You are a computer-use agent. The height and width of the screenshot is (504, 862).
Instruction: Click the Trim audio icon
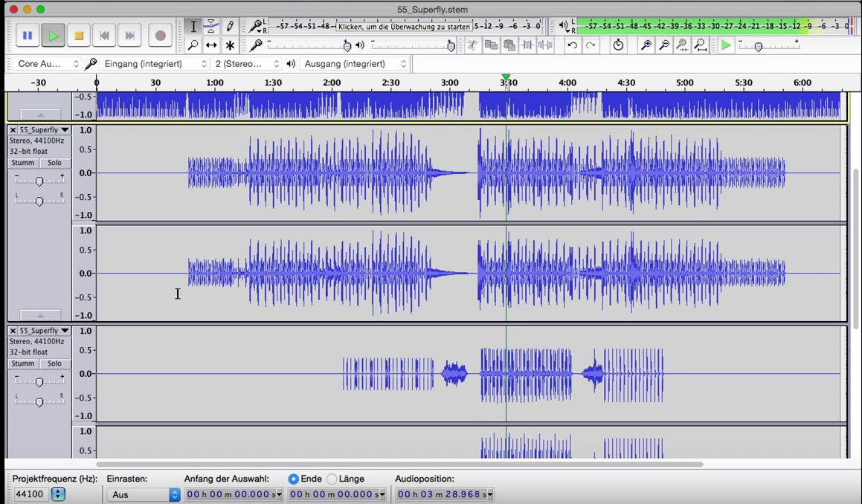click(x=527, y=45)
